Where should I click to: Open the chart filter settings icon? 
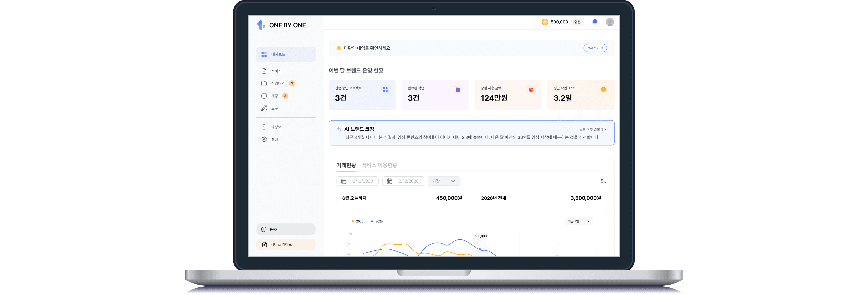click(x=603, y=181)
